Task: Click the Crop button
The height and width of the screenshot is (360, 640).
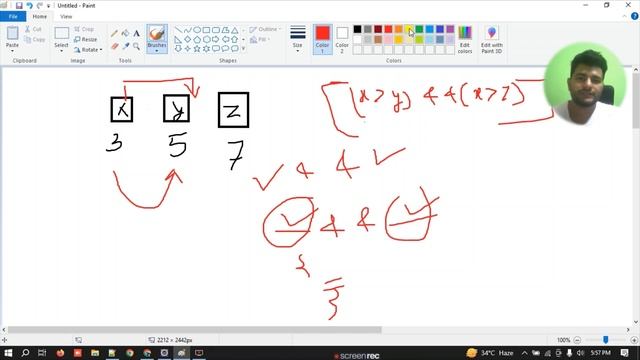Action: coord(84,29)
